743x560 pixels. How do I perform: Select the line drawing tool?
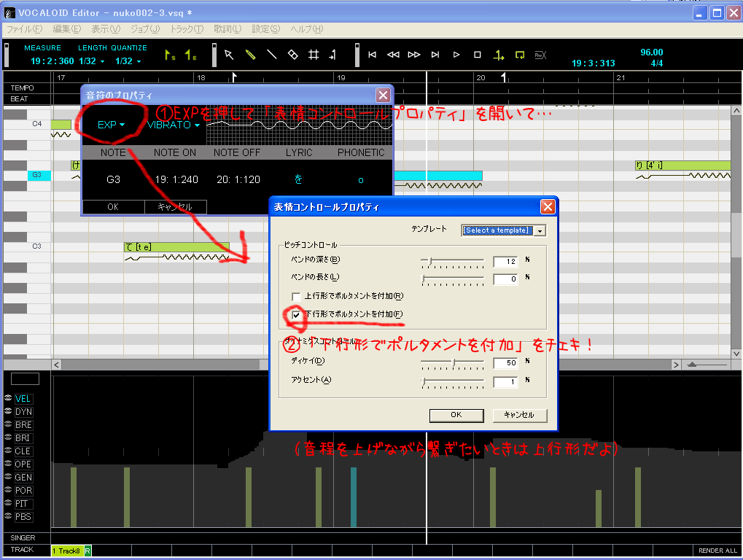(271, 55)
